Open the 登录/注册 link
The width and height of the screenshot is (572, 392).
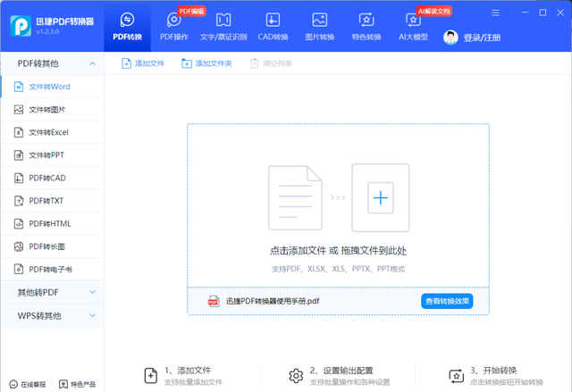pyautogui.click(x=482, y=38)
